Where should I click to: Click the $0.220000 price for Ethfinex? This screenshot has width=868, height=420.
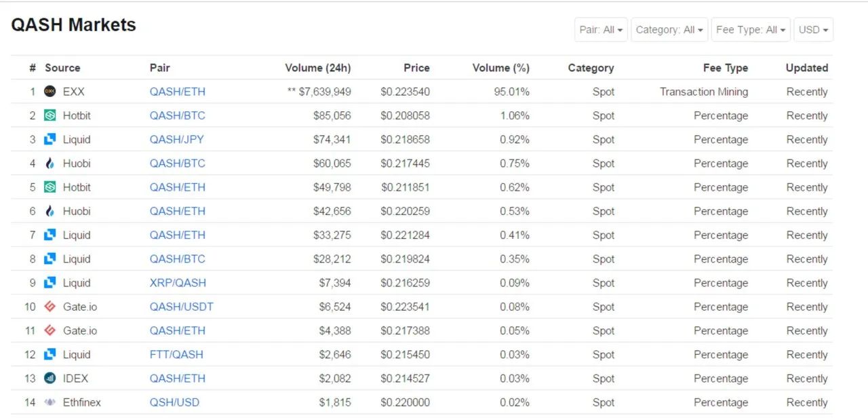pos(405,402)
